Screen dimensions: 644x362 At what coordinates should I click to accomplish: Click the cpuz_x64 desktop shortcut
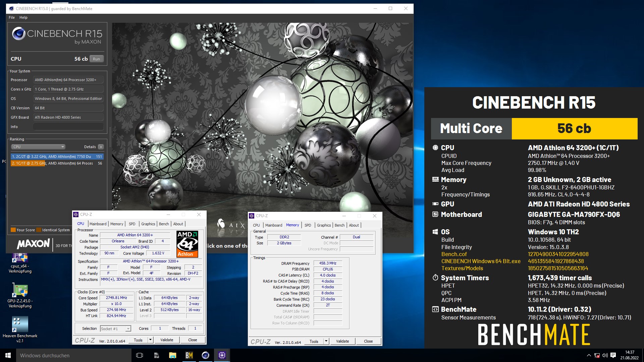click(20, 263)
